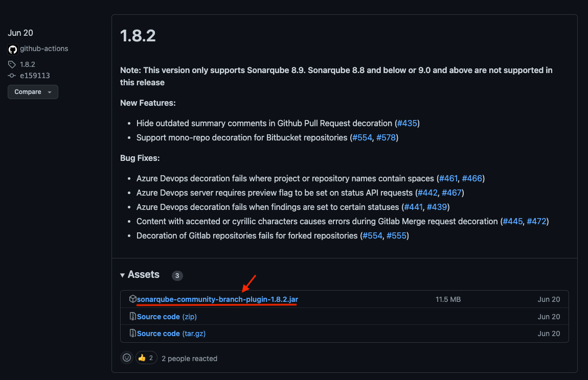The width and height of the screenshot is (588, 380).
Task: Open the Compare dropdown
Action: point(32,92)
